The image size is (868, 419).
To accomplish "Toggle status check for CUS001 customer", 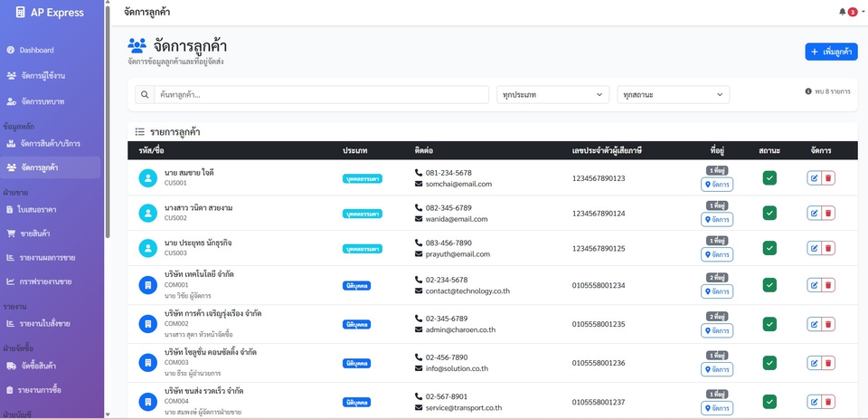I will point(769,178).
